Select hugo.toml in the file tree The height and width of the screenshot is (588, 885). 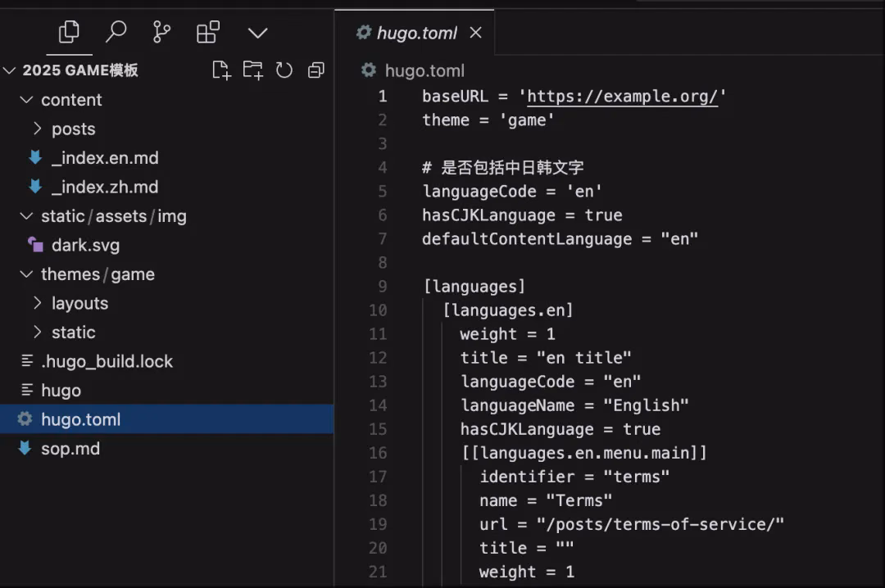[x=166, y=420]
